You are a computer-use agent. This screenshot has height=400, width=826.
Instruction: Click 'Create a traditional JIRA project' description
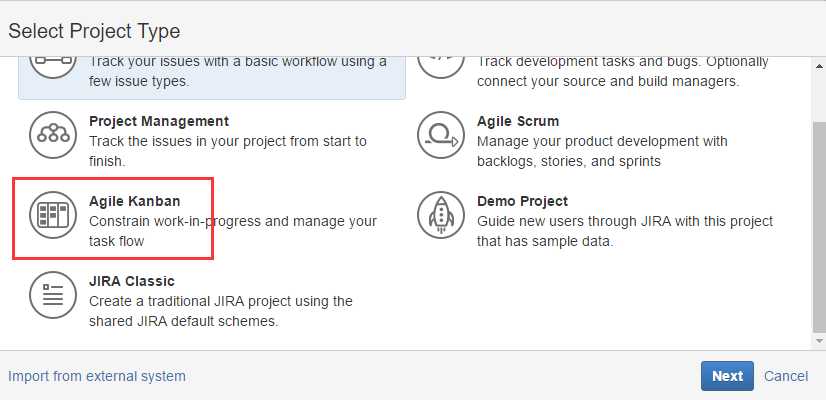(x=221, y=311)
